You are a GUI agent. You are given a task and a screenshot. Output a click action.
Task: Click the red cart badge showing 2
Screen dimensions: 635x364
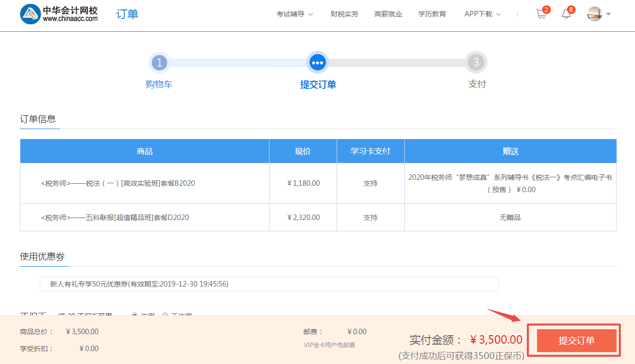tap(546, 9)
